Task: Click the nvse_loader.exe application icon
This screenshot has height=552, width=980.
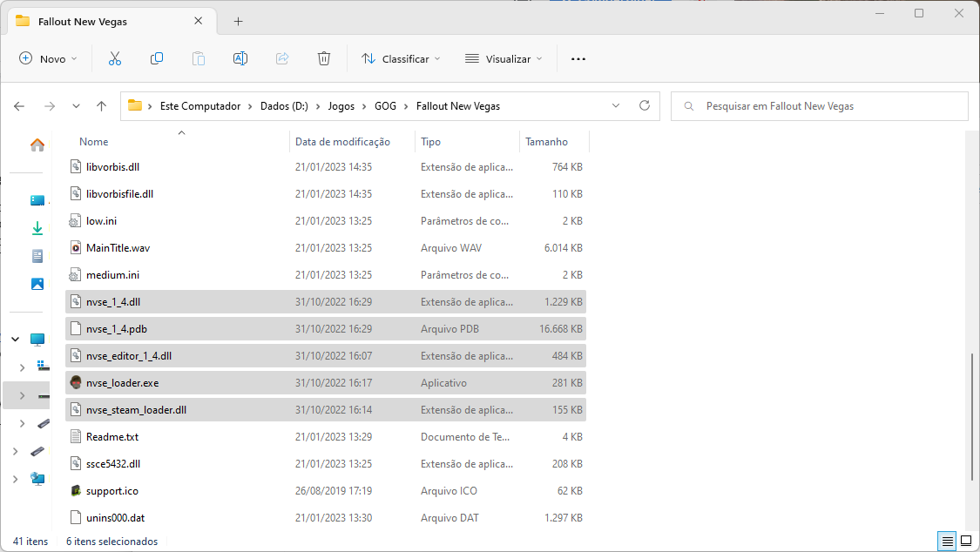Action: point(76,383)
